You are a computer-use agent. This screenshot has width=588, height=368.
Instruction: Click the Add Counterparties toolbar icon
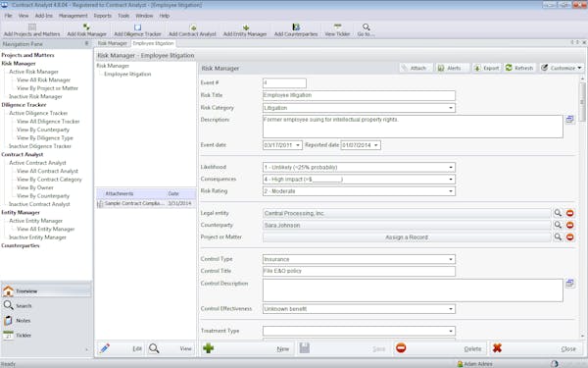(296, 27)
